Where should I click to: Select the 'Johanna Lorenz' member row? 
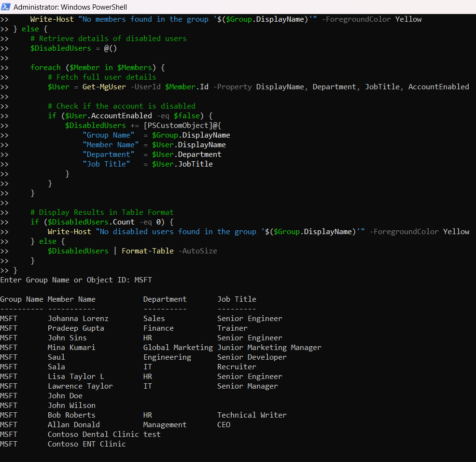78,319
